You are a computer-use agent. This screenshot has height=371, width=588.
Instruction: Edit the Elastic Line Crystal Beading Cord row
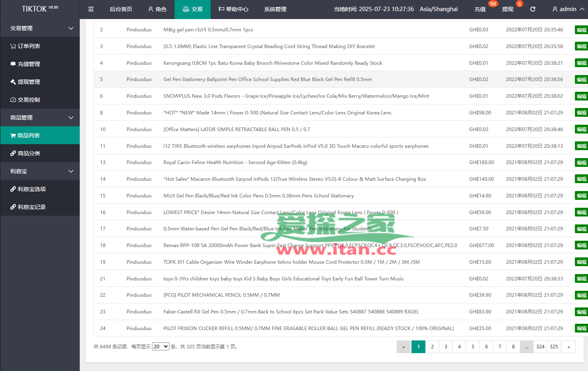point(581,46)
